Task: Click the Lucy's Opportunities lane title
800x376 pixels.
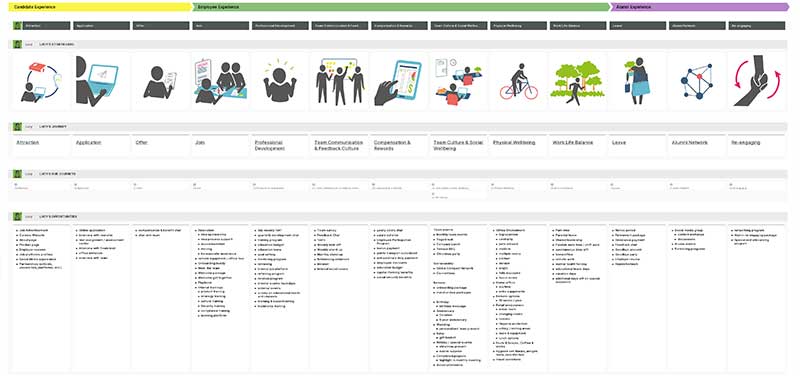Action: (x=58, y=216)
